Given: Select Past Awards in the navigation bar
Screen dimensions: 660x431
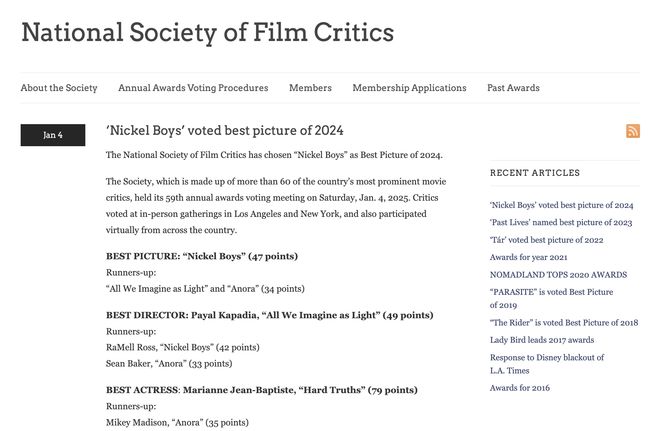Looking at the screenshot, I should (513, 88).
